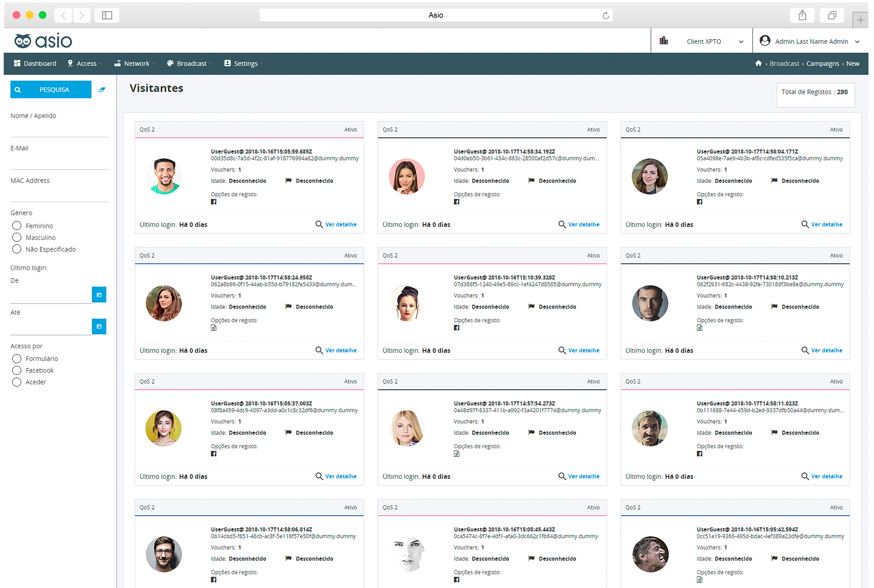Click avatar photo of 00d35d8c visitor

(x=164, y=176)
